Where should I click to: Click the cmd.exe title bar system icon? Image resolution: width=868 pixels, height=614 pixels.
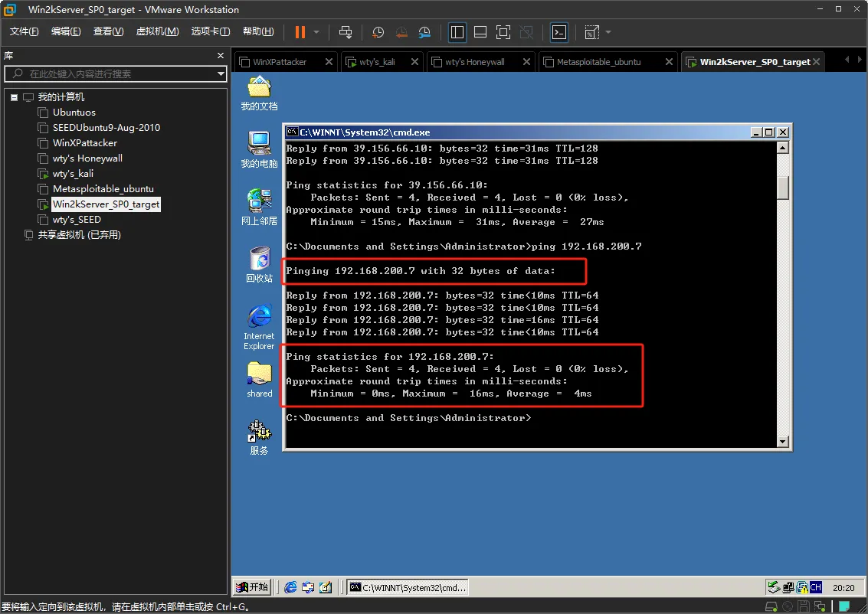(293, 132)
